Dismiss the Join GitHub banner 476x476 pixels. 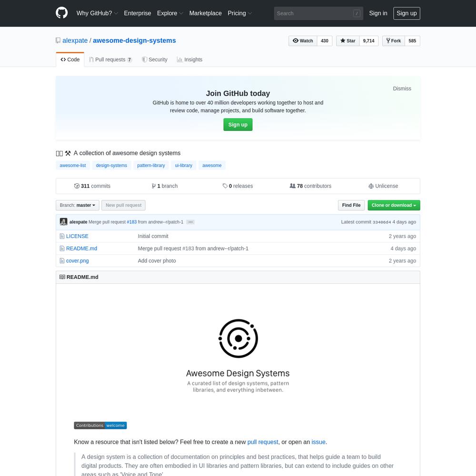tap(402, 89)
